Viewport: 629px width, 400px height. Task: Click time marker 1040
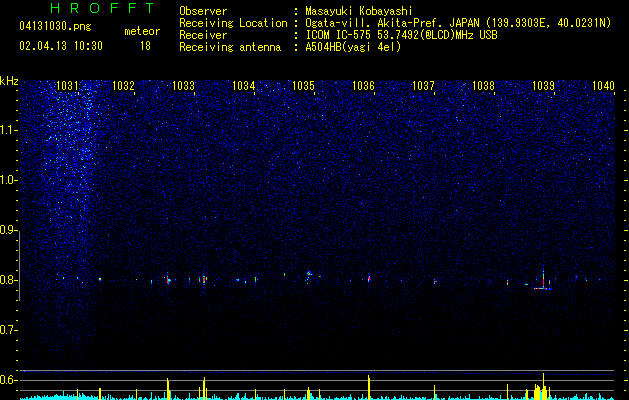pyautogui.click(x=603, y=85)
